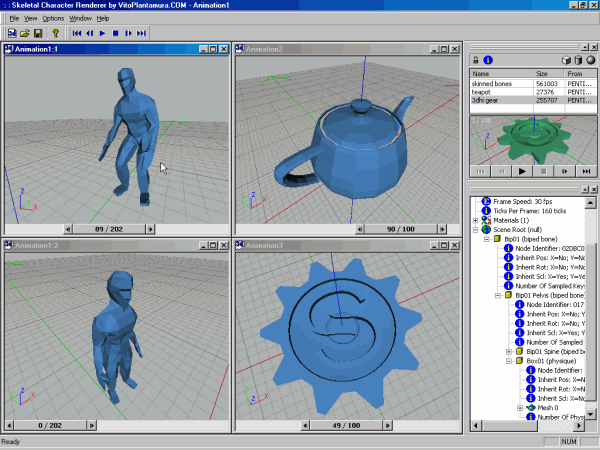Select the 'teapot' row in list

coord(533,92)
